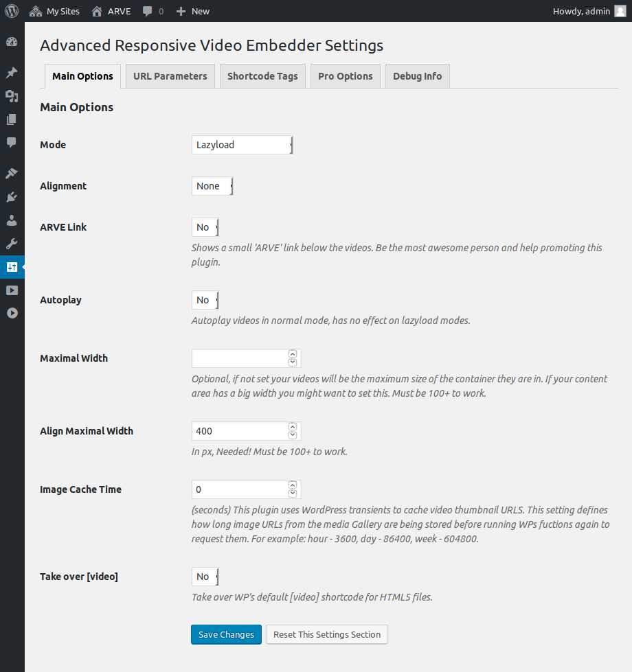Screen dimensions: 632x672
Task: Click Reset This Settings Section button
Action: [326, 635]
